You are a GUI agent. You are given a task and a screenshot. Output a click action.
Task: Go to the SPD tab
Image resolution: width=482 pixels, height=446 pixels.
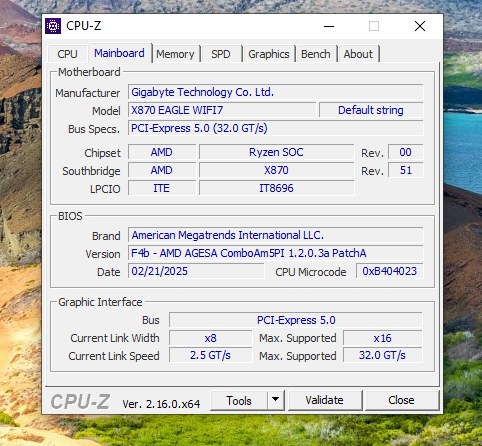221,54
